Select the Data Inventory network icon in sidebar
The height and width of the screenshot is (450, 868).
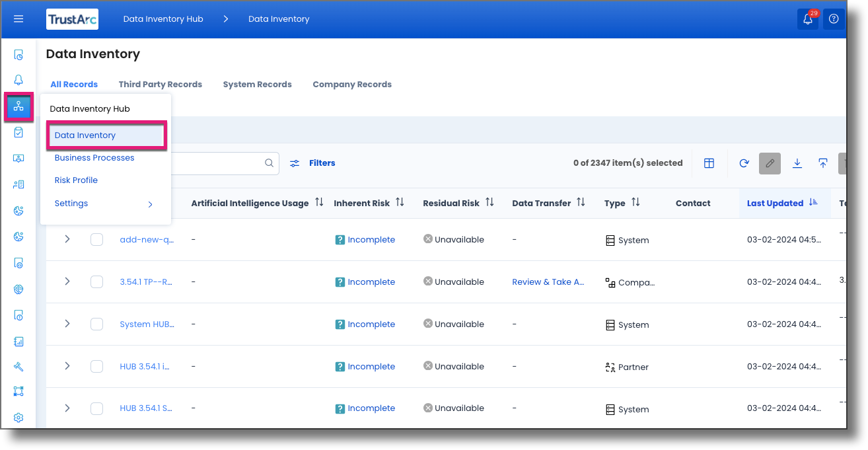point(18,106)
